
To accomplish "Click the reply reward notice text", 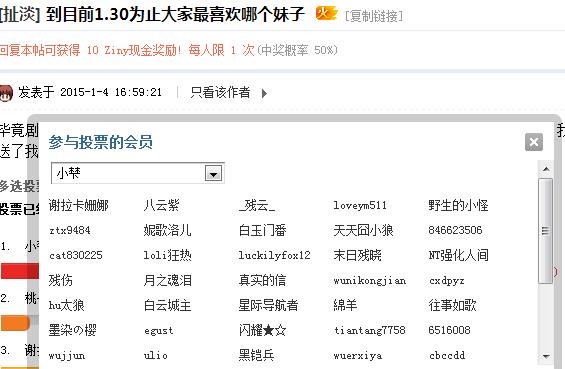I will (168, 50).
